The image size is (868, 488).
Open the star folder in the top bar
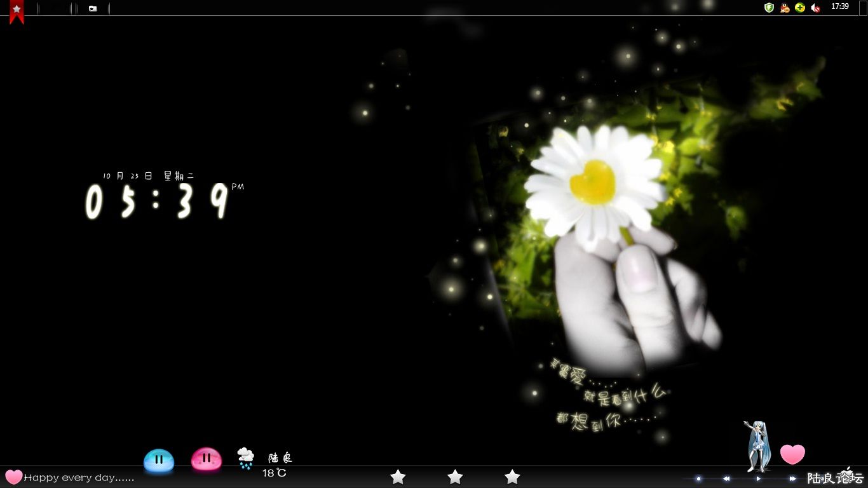(x=93, y=8)
